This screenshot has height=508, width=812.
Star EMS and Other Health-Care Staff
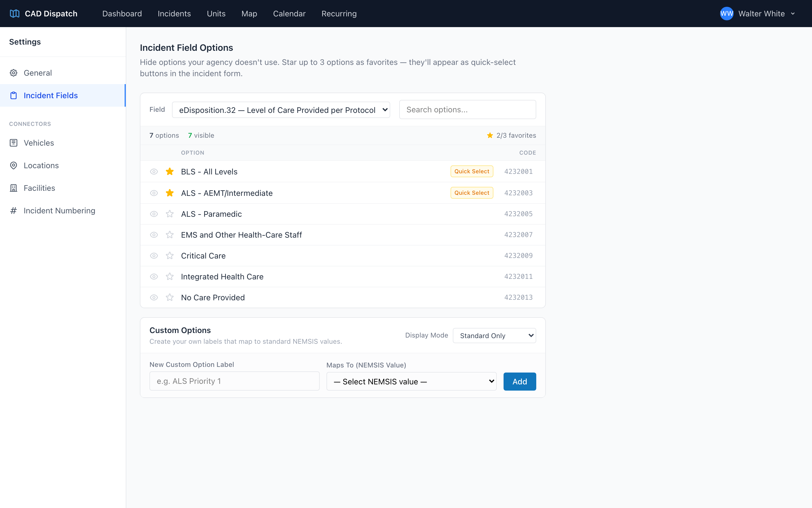coord(170,235)
